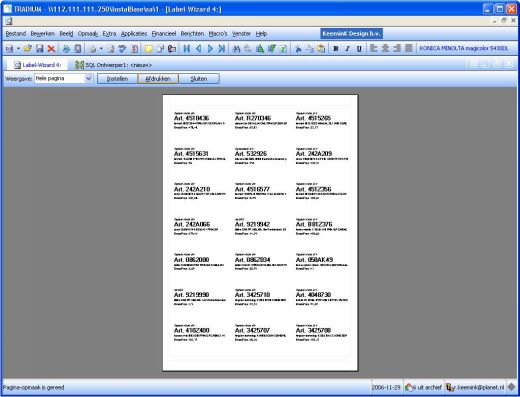Click the Keemink Design b.v. banner
The height and width of the screenshot is (397, 520).
point(351,34)
